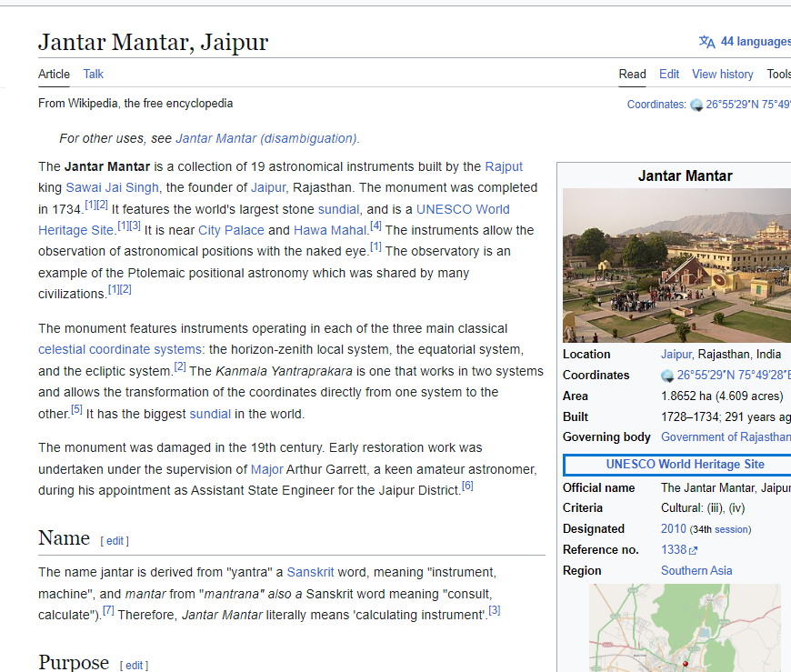
Task: Open the Tools menu
Action: [x=778, y=75]
